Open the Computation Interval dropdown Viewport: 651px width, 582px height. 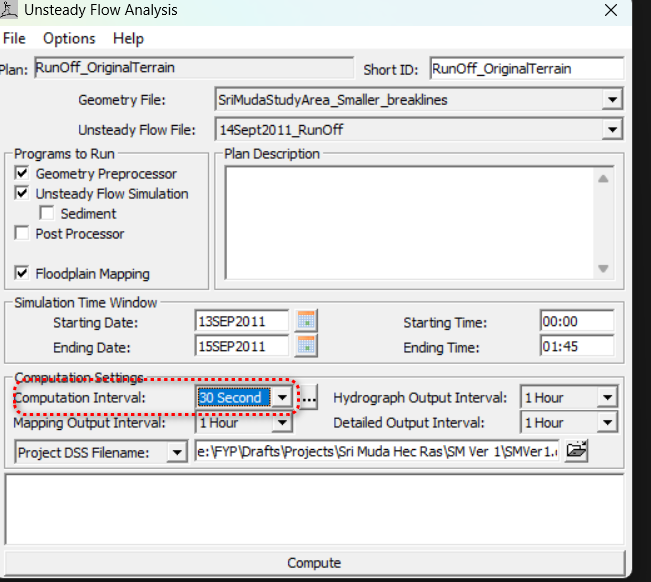(282, 398)
